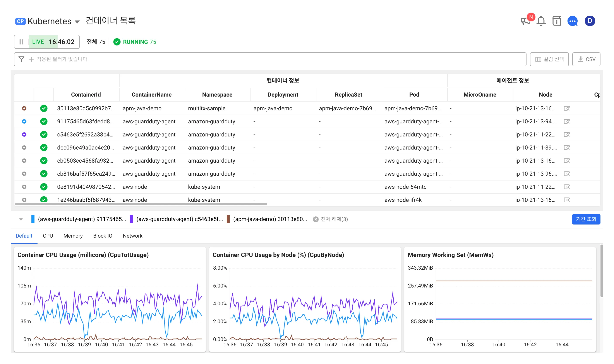614x364 pixels.
Task: Click the 기간 조회 button
Action: 586,219
